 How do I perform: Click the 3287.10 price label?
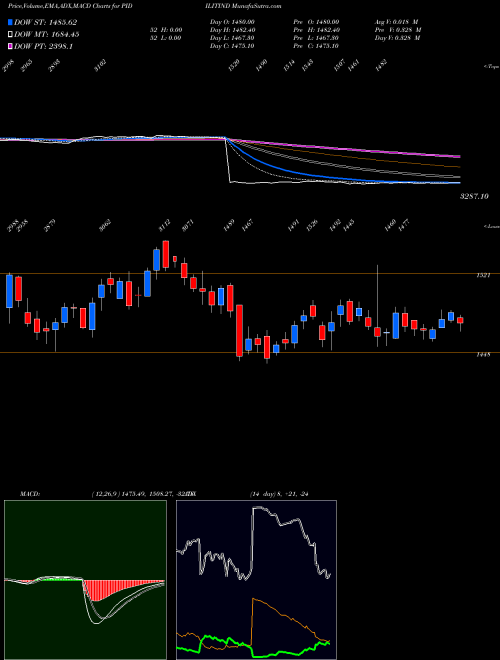click(x=474, y=196)
